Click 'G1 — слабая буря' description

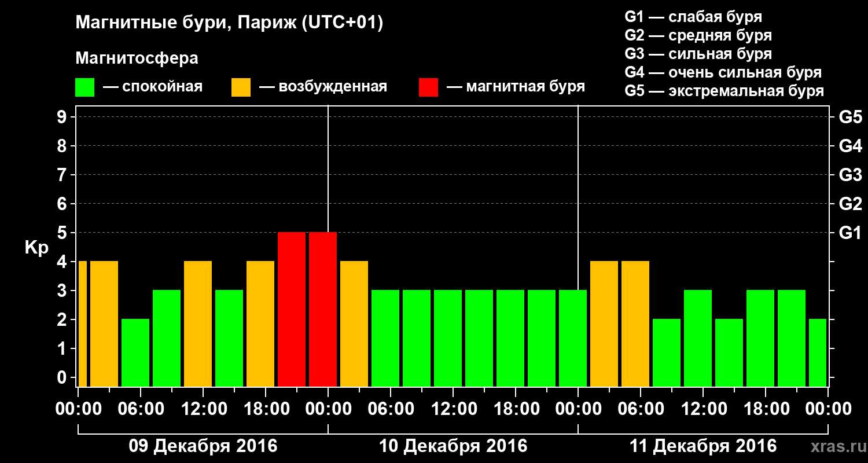tap(693, 17)
